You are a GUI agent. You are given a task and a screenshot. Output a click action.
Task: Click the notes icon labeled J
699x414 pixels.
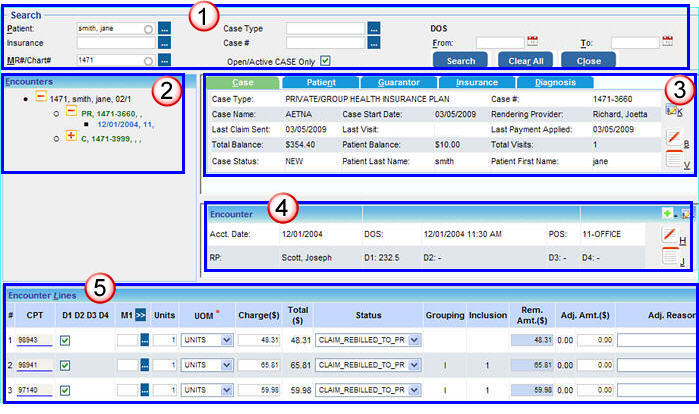670,257
